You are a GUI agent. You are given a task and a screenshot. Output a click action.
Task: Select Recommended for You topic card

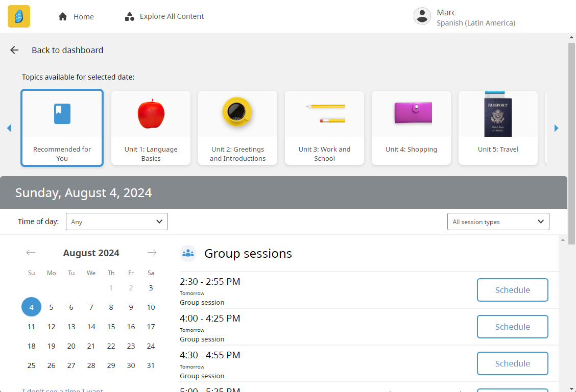[x=62, y=128]
